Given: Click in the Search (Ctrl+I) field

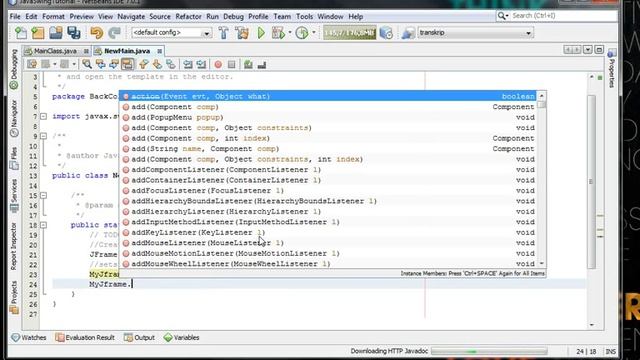Looking at the screenshot, I should [x=563, y=16].
